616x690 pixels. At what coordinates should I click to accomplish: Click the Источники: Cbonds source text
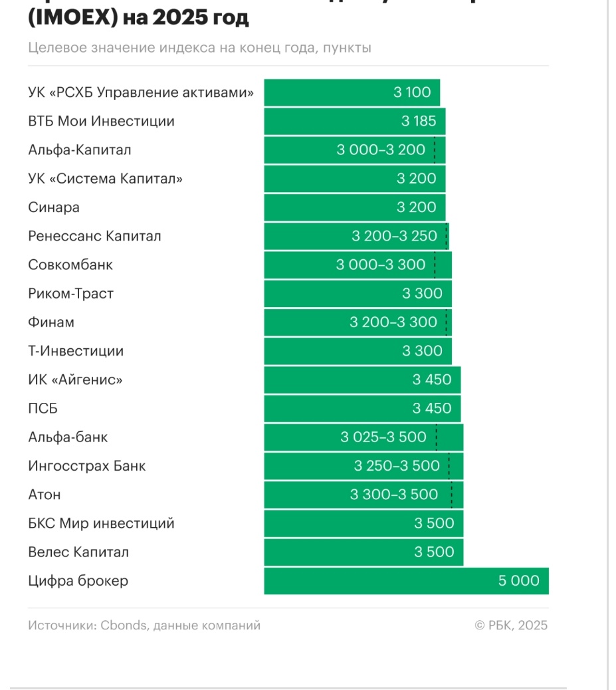point(144,626)
